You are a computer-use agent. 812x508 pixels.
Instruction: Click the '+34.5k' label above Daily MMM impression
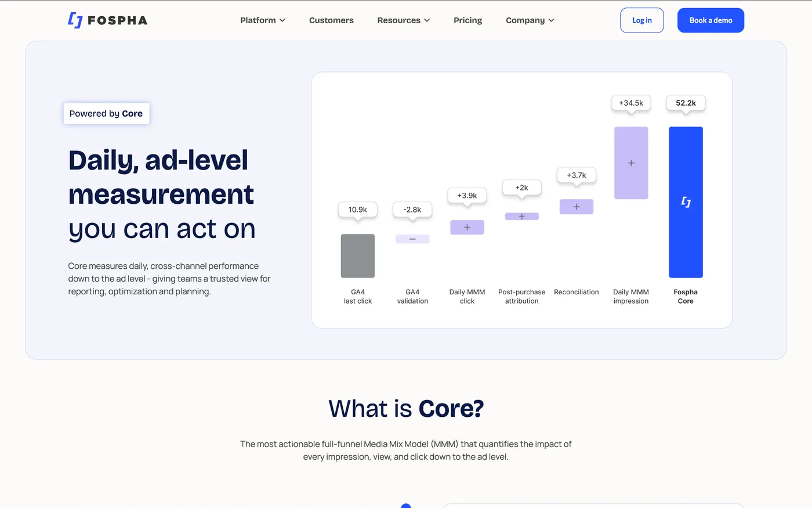click(630, 103)
